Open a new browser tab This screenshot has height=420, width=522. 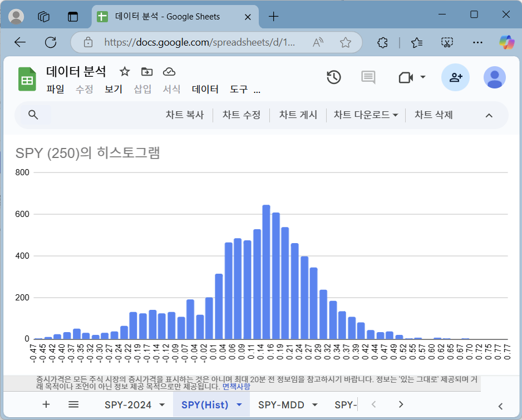click(273, 16)
